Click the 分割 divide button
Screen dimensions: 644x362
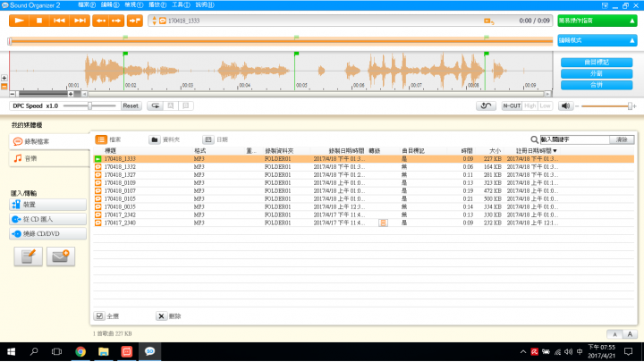[597, 73]
